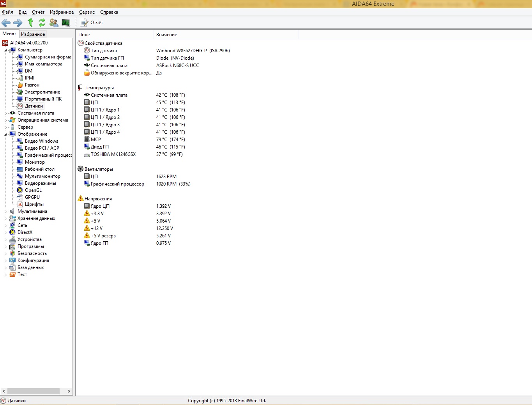Click the Отчёт report toolbar button
Image resolution: width=532 pixels, height=405 pixels.
point(92,23)
